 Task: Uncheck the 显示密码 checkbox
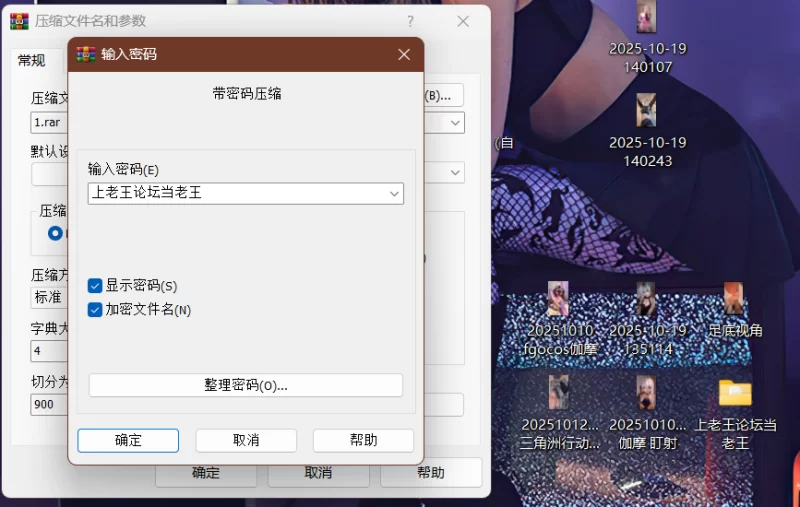pos(95,286)
